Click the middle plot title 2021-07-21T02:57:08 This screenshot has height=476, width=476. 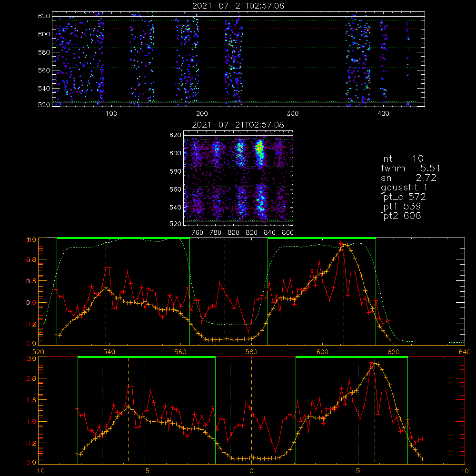(238, 125)
